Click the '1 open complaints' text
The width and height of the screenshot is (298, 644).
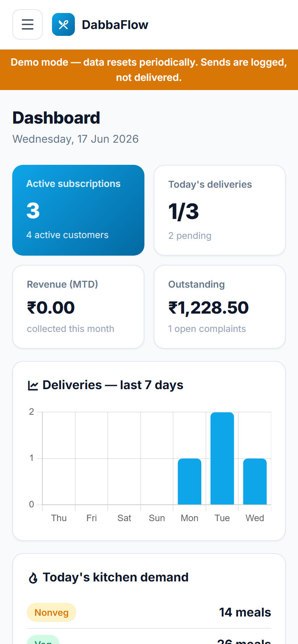[x=207, y=329]
